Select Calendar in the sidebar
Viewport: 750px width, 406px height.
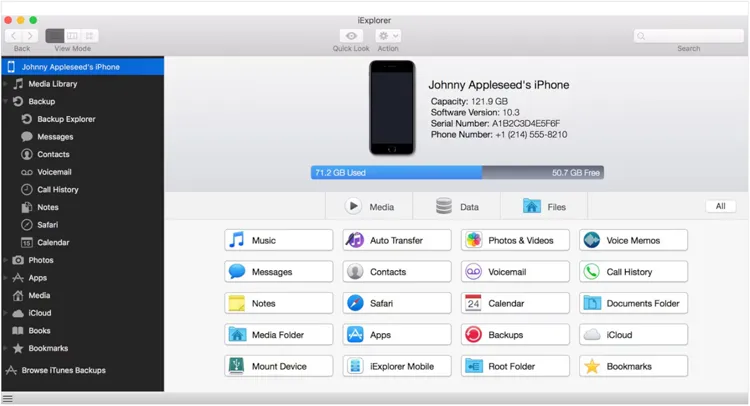click(83, 242)
